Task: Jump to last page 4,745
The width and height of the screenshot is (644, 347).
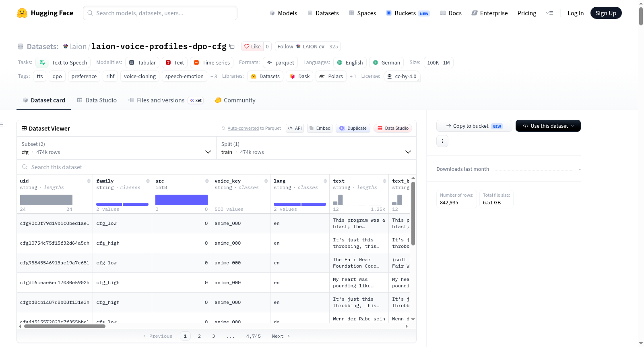Action: click(x=254, y=336)
